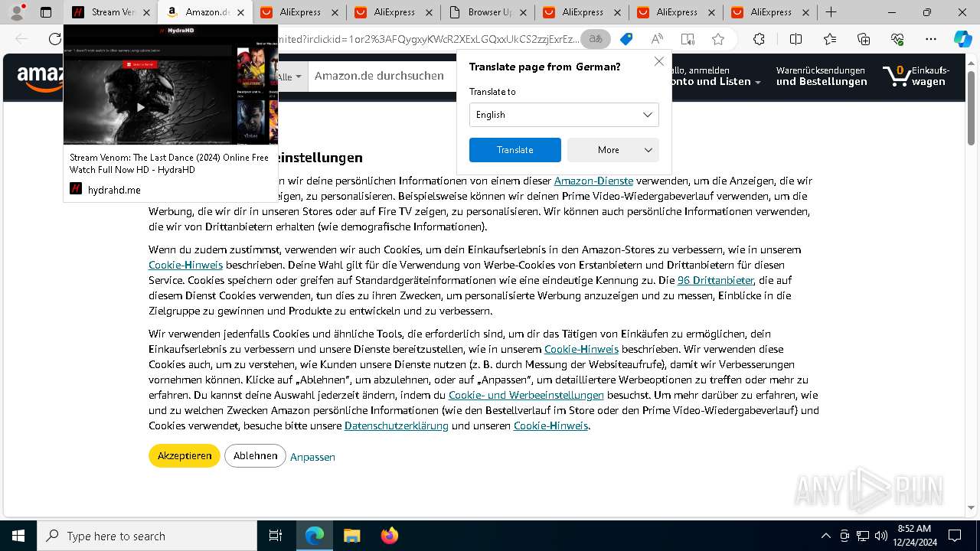Click the browser refresh icon
This screenshot has height=551, width=980.
click(54, 39)
